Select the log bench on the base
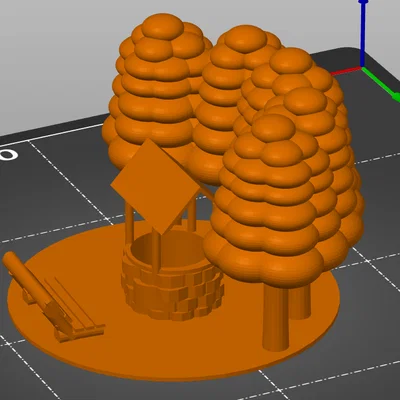This screenshot has height=400, width=400. tap(53, 298)
